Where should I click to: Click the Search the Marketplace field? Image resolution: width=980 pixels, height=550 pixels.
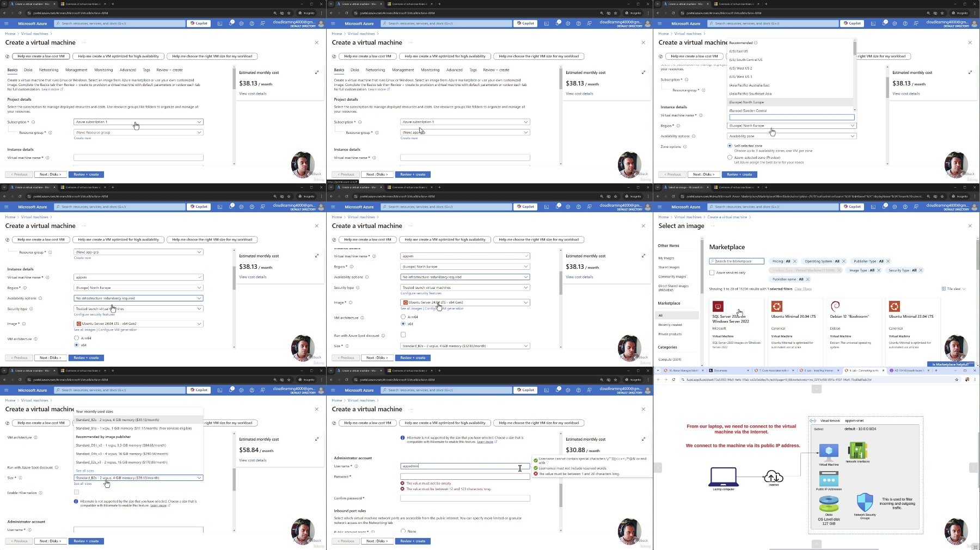tap(736, 261)
